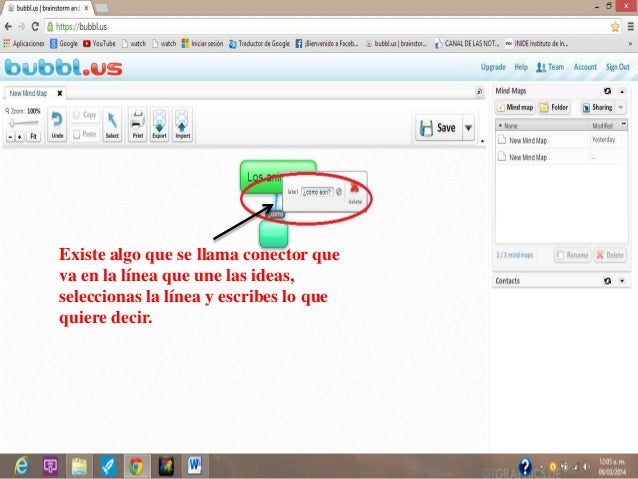Viewport: 638px width, 479px height.
Task: Click the taskbar help question icon
Action: pos(525,467)
